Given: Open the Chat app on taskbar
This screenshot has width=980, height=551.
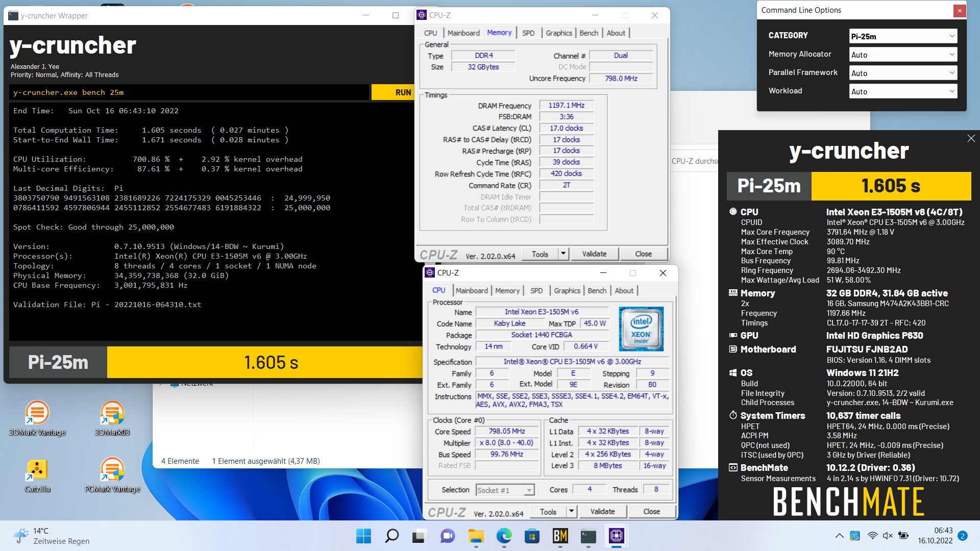Looking at the screenshot, I should (448, 536).
